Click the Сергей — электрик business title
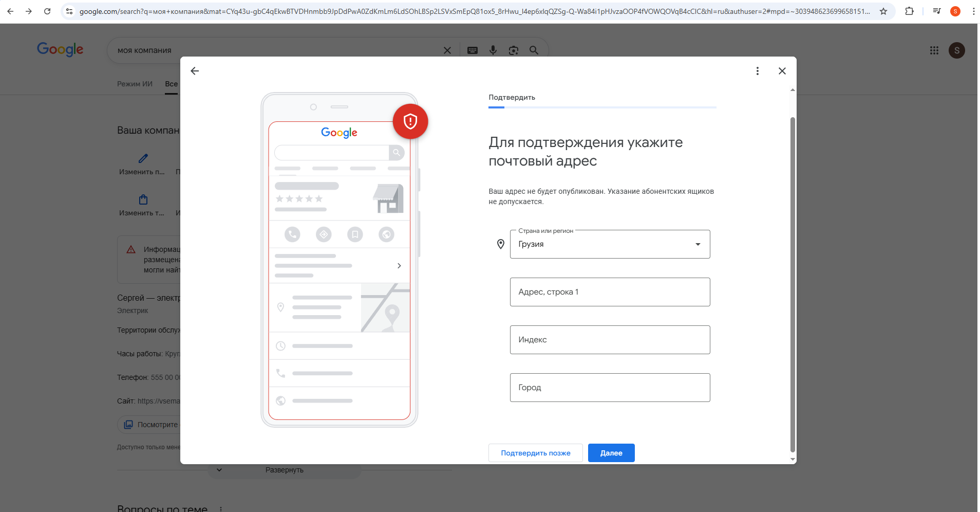 [x=148, y=298]
